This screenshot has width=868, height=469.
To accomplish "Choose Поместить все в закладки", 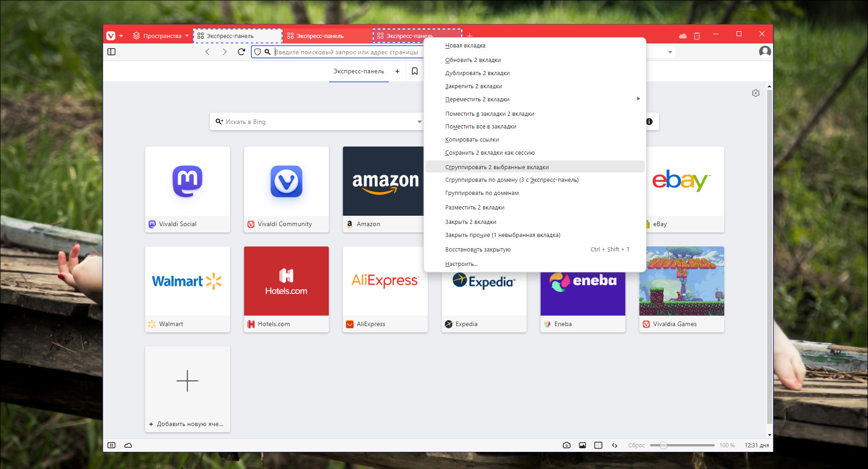I will pos(535,127).
